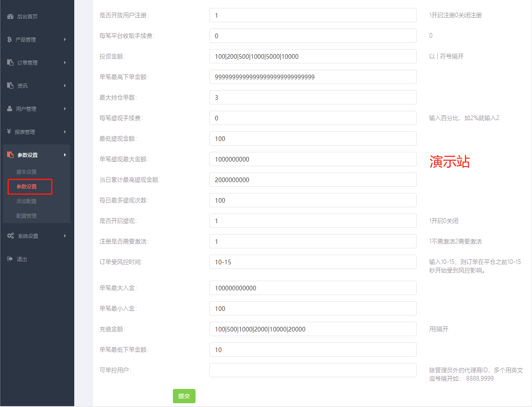Click the 订单受风控时间 input field

(x=313, y=262)
